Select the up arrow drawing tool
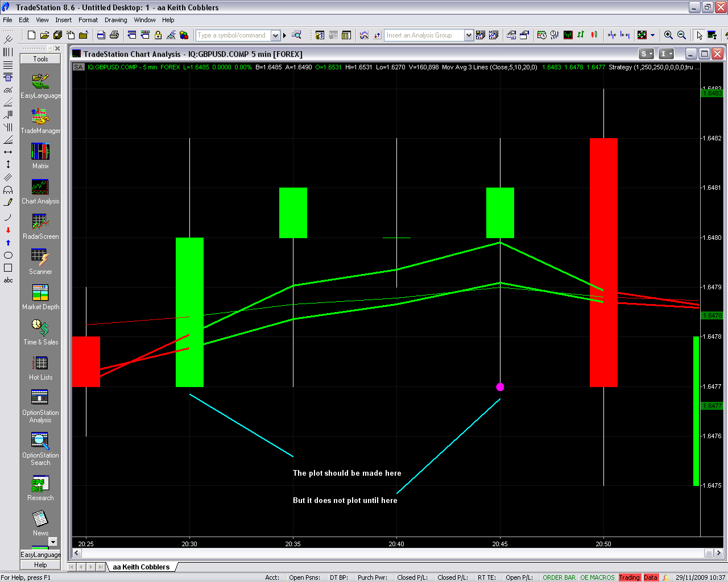 point(8,243)
